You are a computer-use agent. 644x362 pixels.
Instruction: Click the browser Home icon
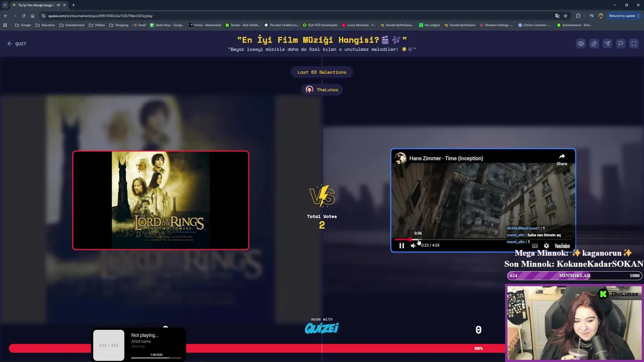click(x=33, y=16)
